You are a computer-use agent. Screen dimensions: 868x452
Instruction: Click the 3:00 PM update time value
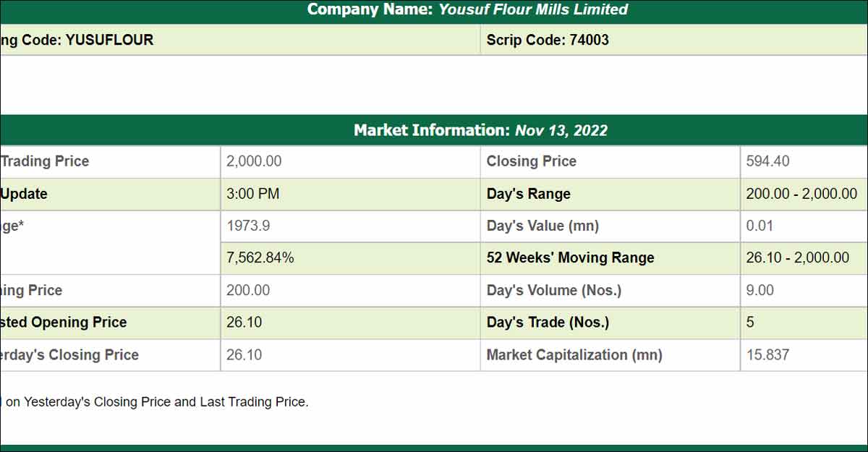click(x=253, y=194)
